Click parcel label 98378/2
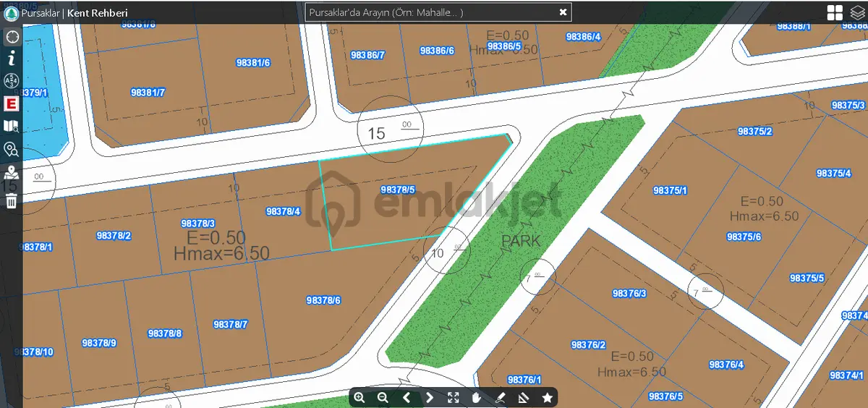This screenshot has height=408, width=868. click(114, 236)
